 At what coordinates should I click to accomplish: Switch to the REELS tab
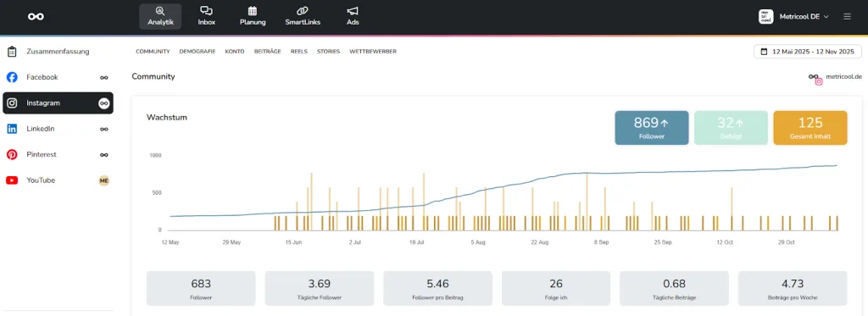(x=299, y=52)
